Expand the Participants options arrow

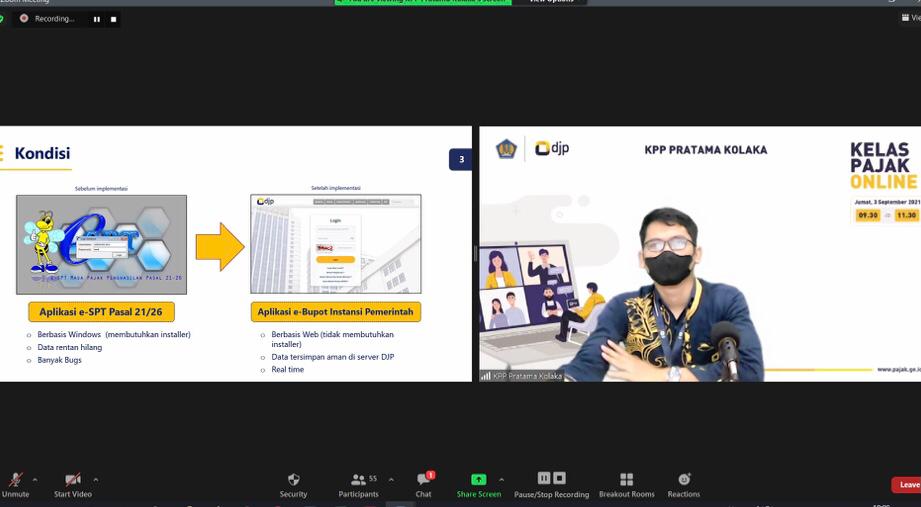[391, 479]
